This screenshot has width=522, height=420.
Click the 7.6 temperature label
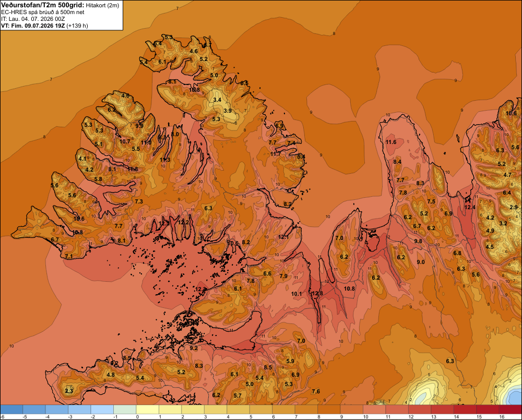[316, 391]
